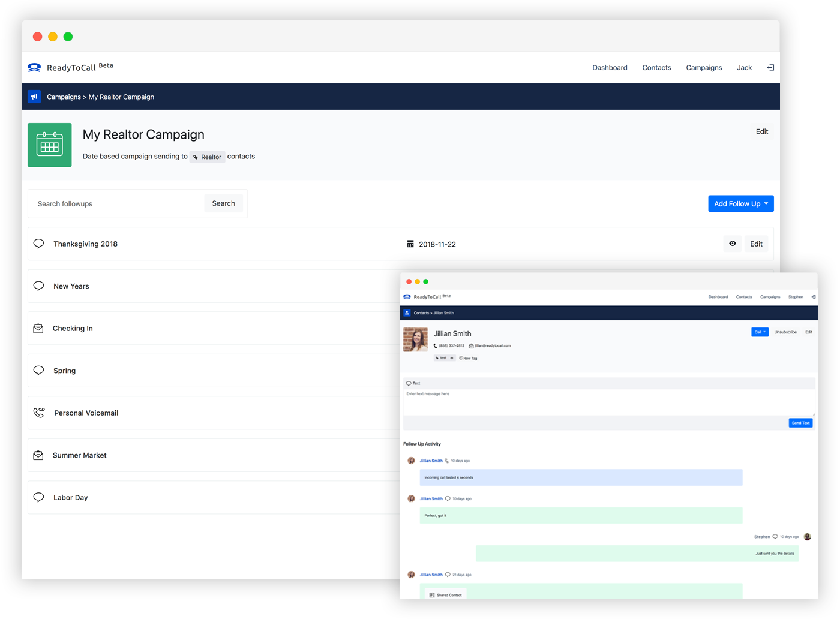Click Jillian Smith's profile photo
This screenshot has height=619, width=840.
415,339
